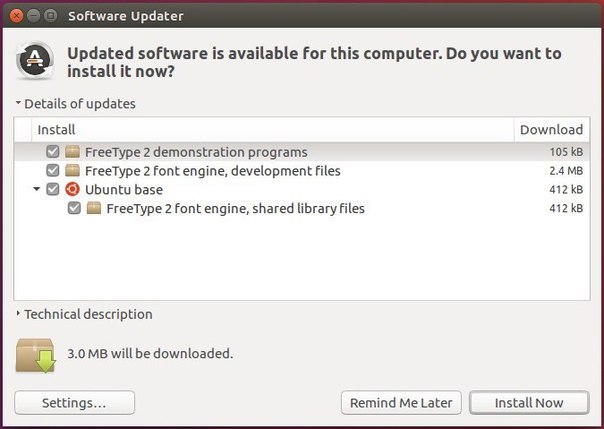Select the FreeType 2 font engine, shared library files row
This screenshot has width=604, height=429.
tap(302, 208)
